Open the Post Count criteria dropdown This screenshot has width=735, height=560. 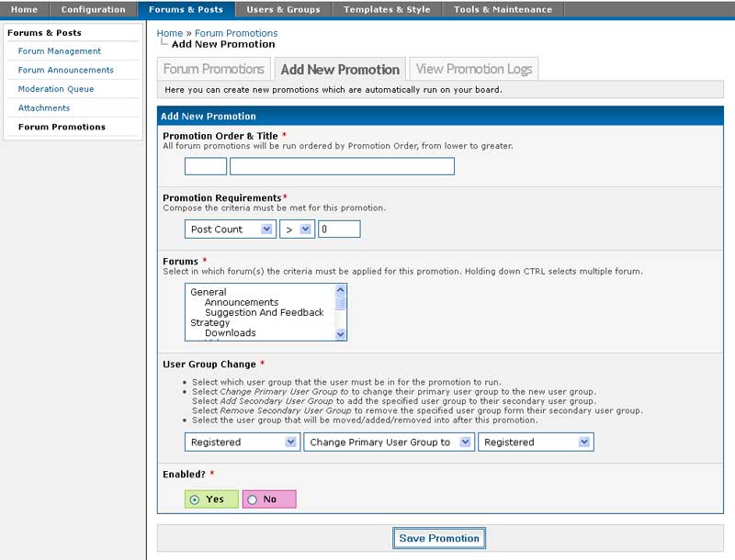point(230,230)
